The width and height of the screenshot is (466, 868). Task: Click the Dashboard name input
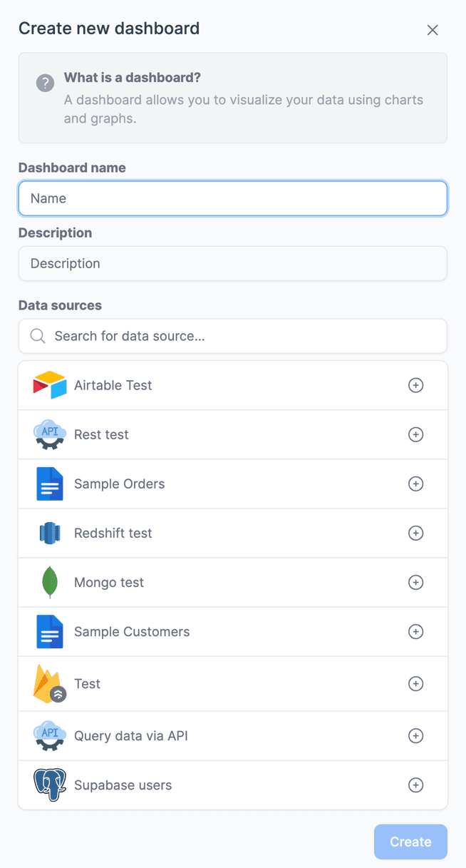pos(232,198)
